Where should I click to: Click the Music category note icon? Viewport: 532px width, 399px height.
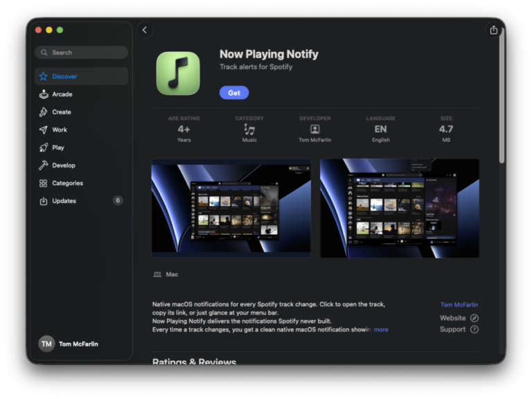click(249, 130)
